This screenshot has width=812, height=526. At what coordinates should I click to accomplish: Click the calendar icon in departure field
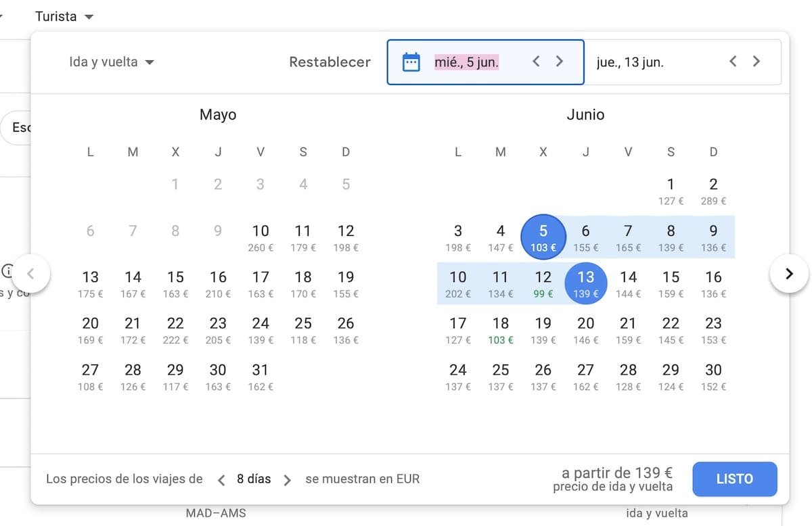pos(411,62)
